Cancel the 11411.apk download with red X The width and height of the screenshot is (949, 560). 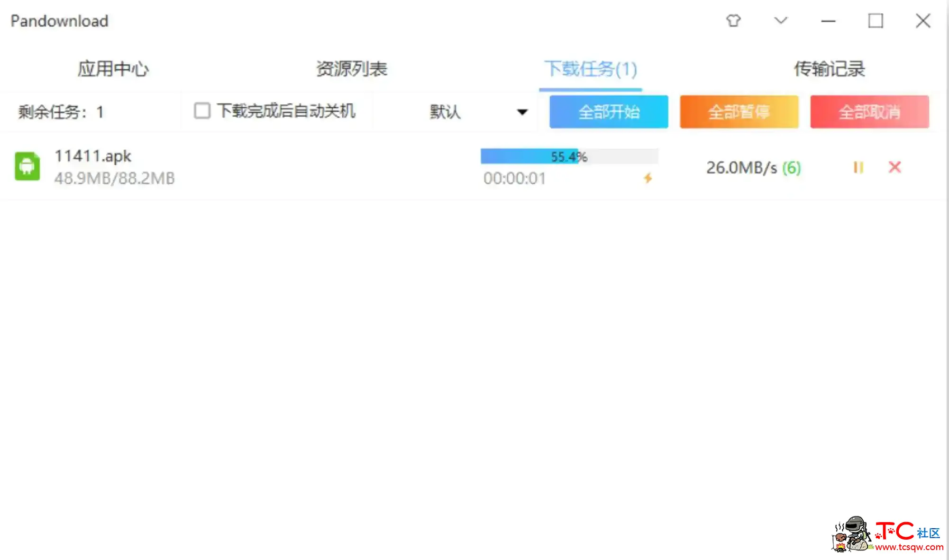[x=894, y=167]
